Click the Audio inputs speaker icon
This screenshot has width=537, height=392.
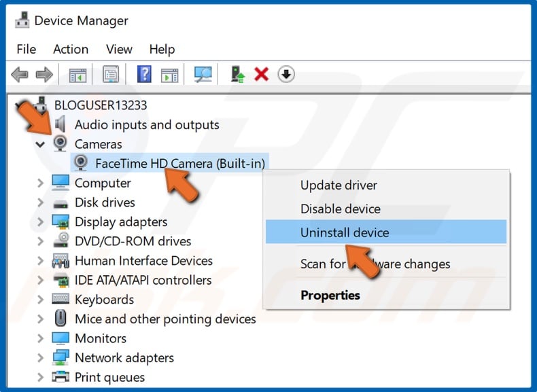[x=60, y=124]
